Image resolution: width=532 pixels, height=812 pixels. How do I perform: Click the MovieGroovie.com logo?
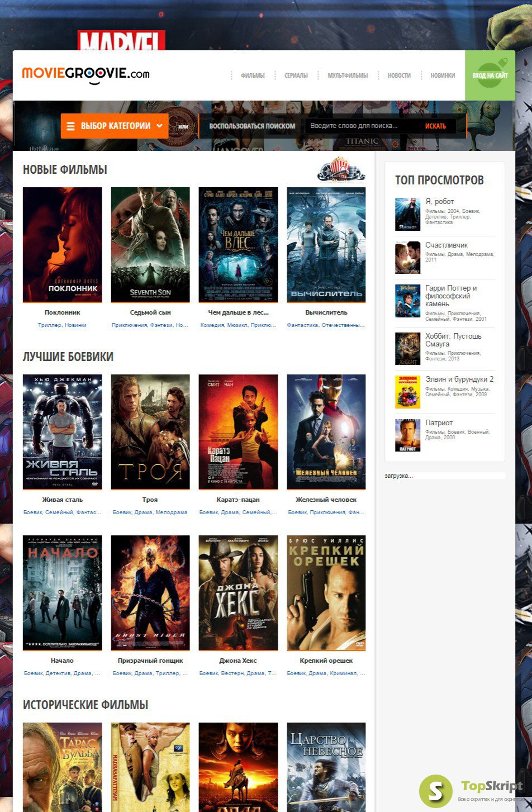tap(85, 75)
